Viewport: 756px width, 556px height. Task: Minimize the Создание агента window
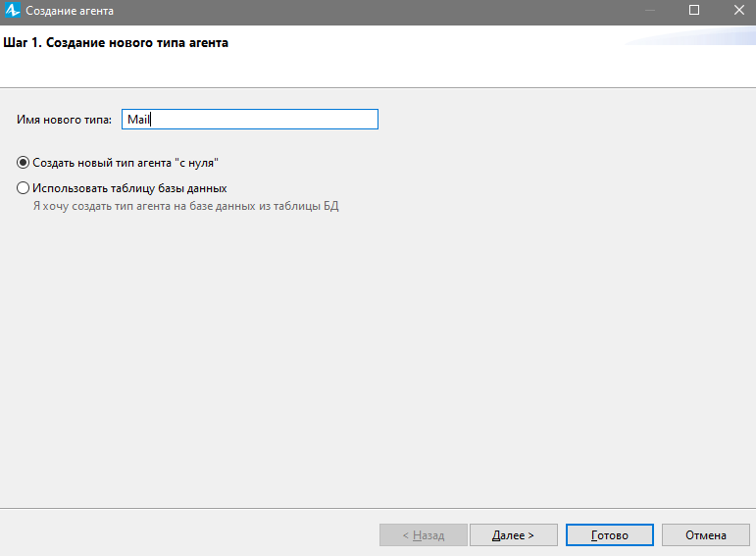pyautogui.click(x=649, y=10)
